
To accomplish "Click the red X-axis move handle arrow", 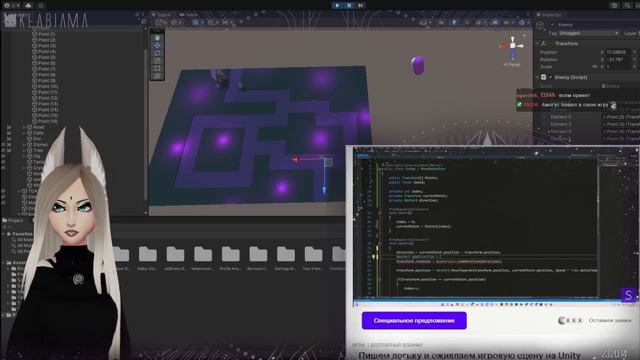I will [x=296, y=159].
